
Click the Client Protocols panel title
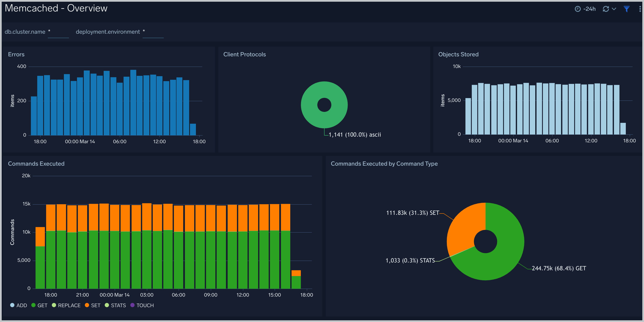point(245,54)
